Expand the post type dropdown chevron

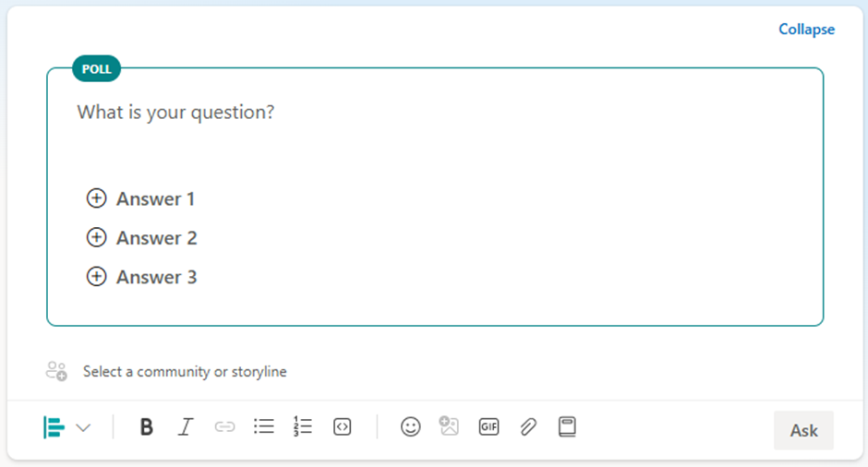coord(83,427)
